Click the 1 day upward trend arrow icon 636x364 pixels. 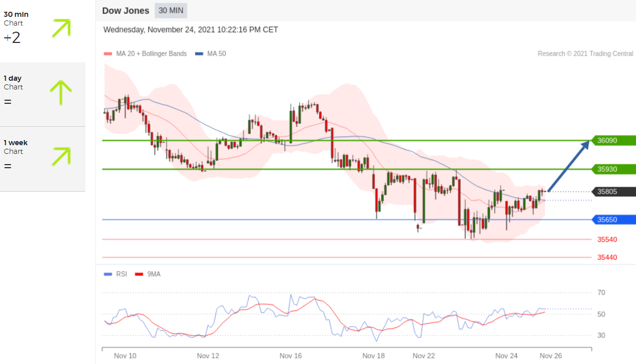coord(61,93)
